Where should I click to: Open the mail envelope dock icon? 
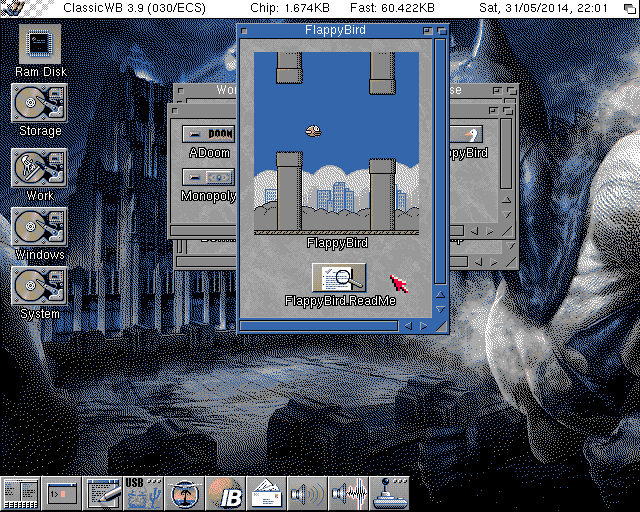point(267,493)
